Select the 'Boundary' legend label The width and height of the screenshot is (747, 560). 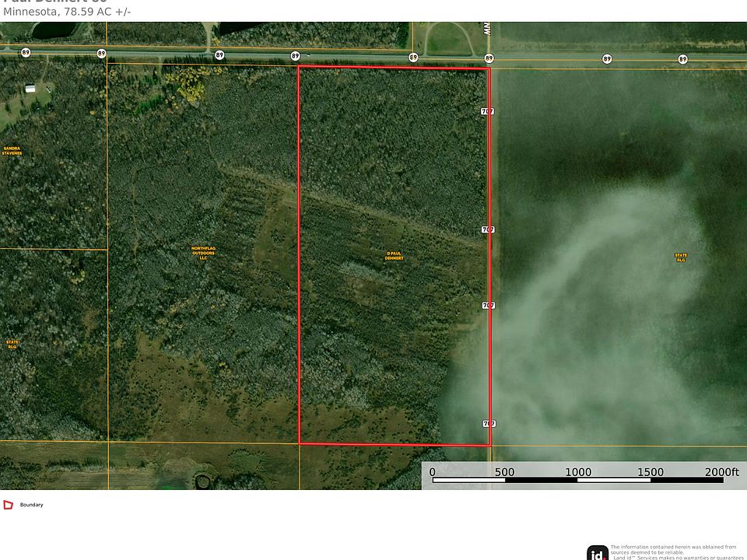[x=31, y=505]
